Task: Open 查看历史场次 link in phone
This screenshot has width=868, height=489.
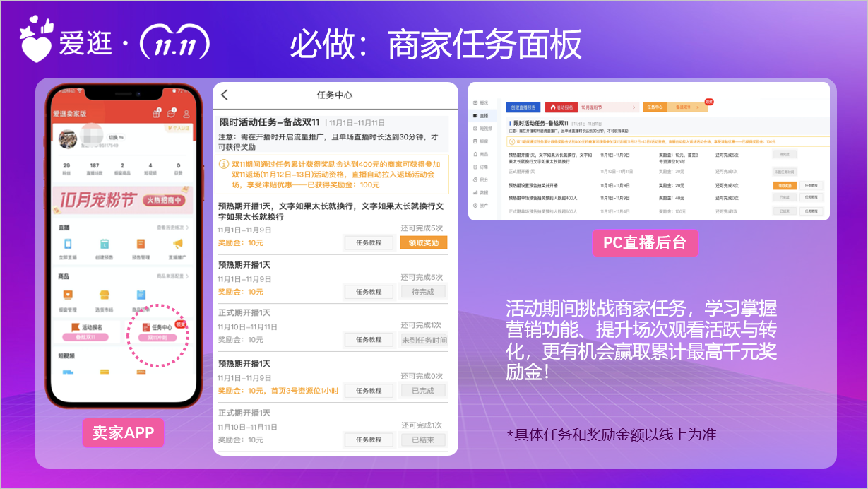Action: point(173,228)
